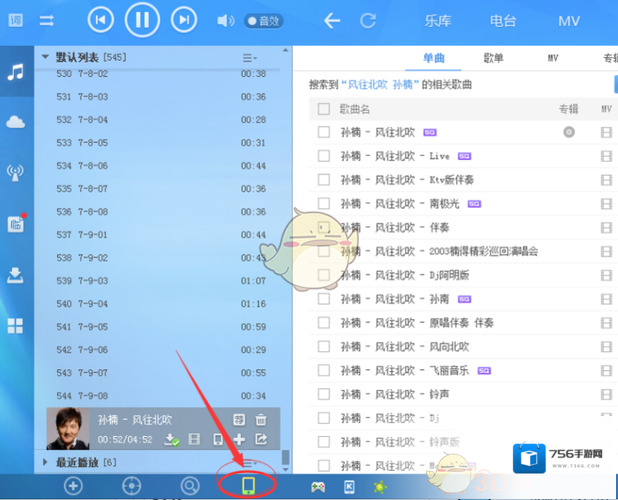Screen dimensions: 618x500
Task: Open the radio antenna sidebar icon
Action: tap(15, 173)
